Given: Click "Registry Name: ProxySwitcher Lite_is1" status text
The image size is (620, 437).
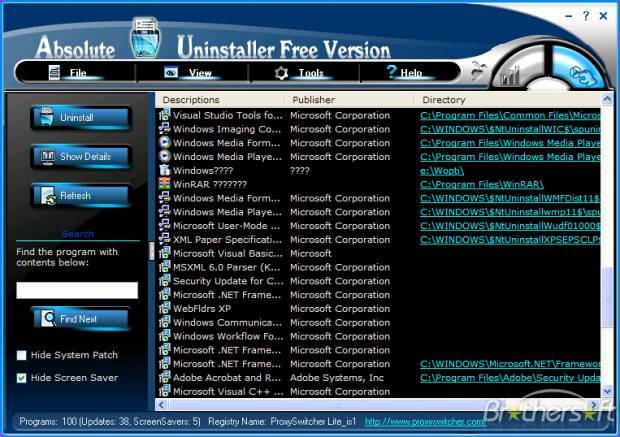Looking at the screenshot, I should pyautogui.click(x=282, y=422).
